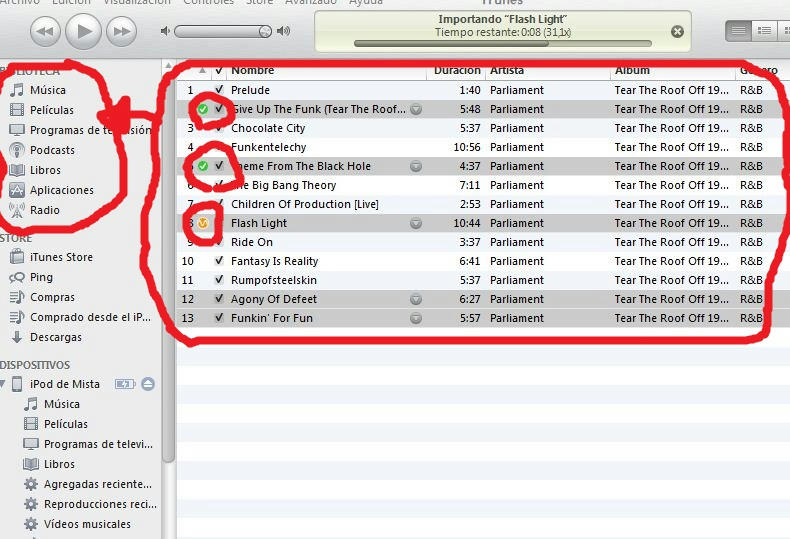Open the Ayuda menu
This screenshot has height=539, width=790.
click(x=366, y=3)
